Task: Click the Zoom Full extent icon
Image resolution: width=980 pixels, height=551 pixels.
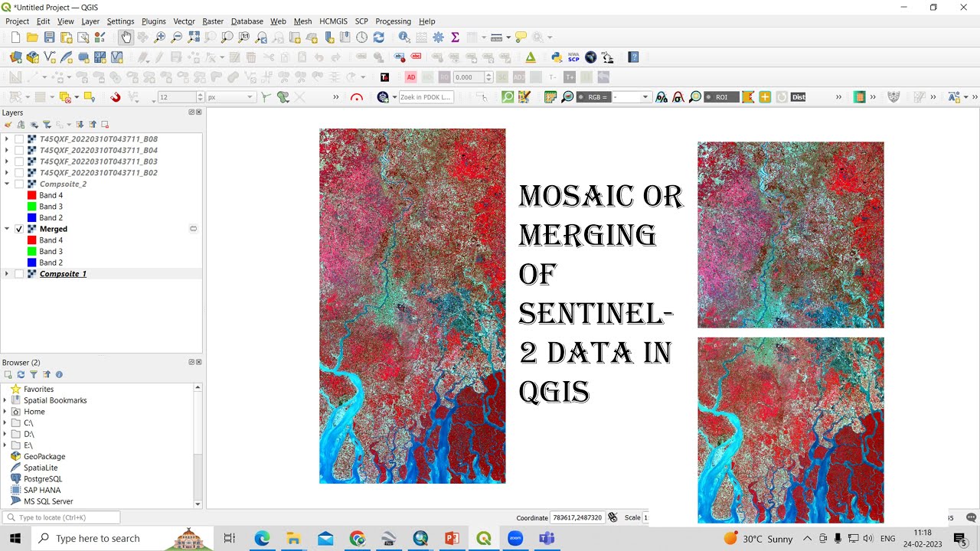Action: (x=194, y=37)
